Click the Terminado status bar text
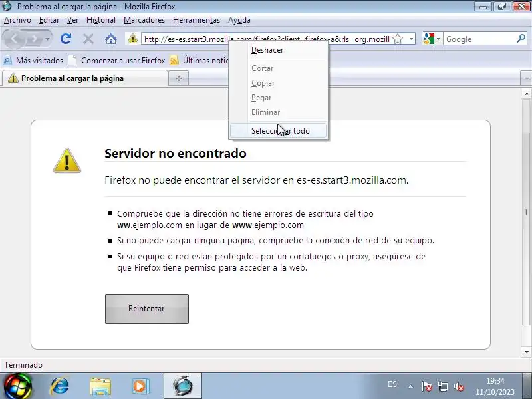The height and width of the screenshot is (399, 532). click(23, 365)
